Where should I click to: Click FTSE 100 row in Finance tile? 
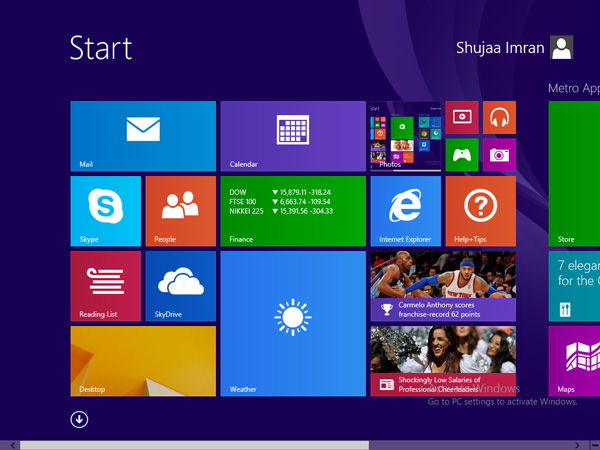tap(280, 202)
